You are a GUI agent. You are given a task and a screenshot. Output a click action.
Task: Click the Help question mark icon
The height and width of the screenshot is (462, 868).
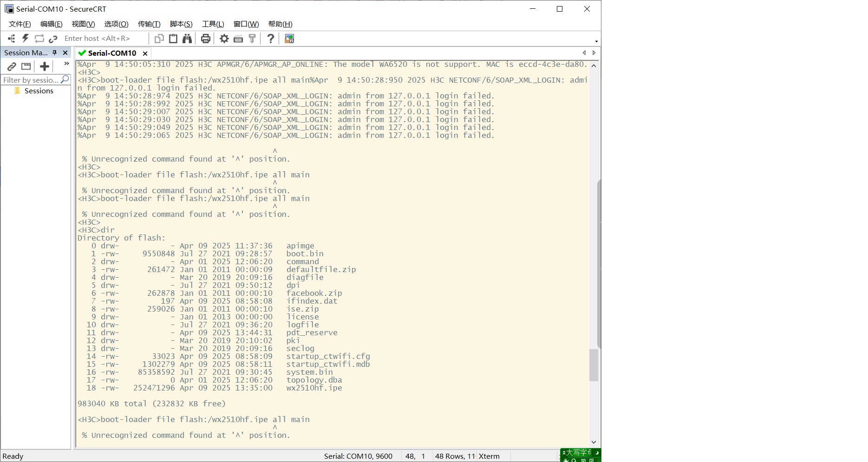[x=271, y=39]
